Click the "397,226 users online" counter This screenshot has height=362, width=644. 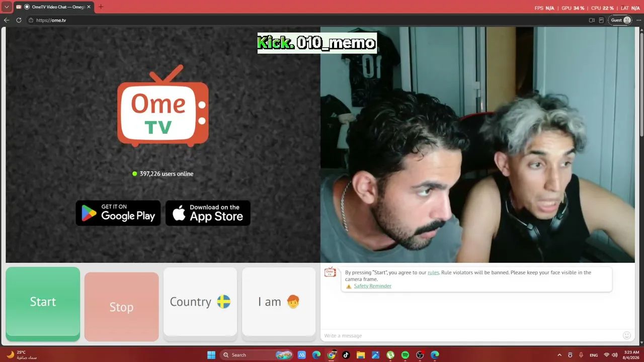pos(163,174)
